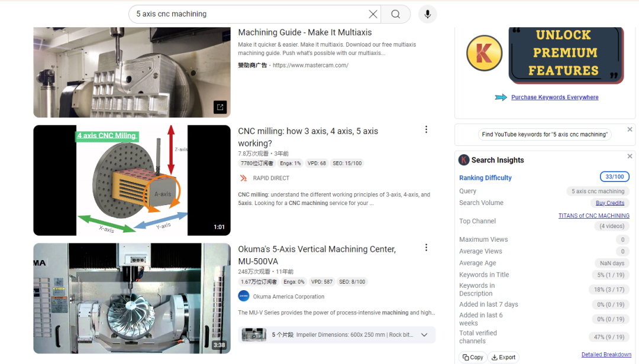Image resolution: width=639 pixels, height=364 pixels.
Task: Click VPD: 587 badge
Action: click(322, 282)
